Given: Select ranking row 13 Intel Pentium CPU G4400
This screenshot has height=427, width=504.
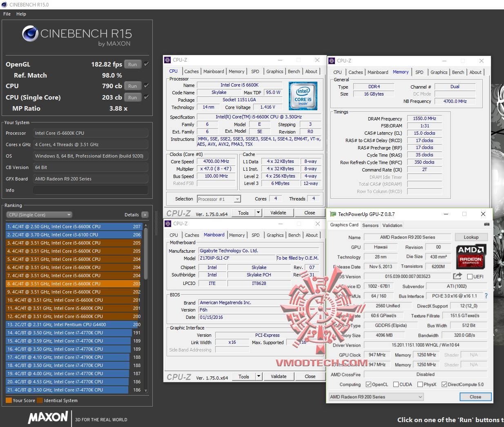Looking at the screenshot, I should [74, 325].
